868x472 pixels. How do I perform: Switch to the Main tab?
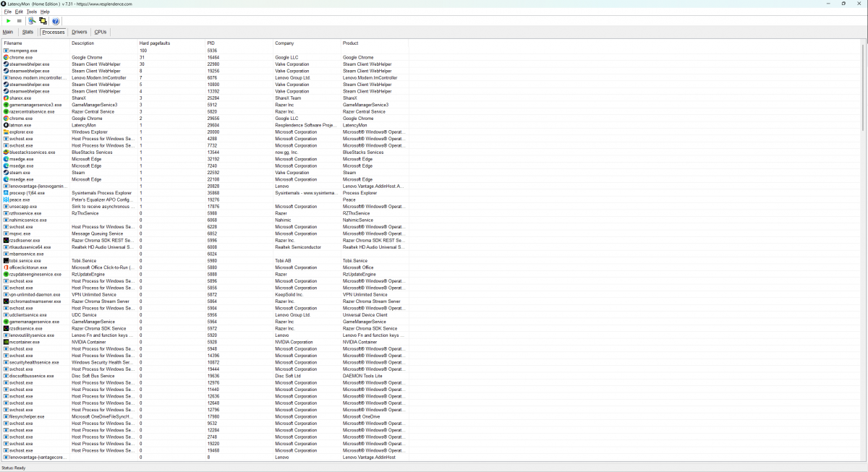8,32
